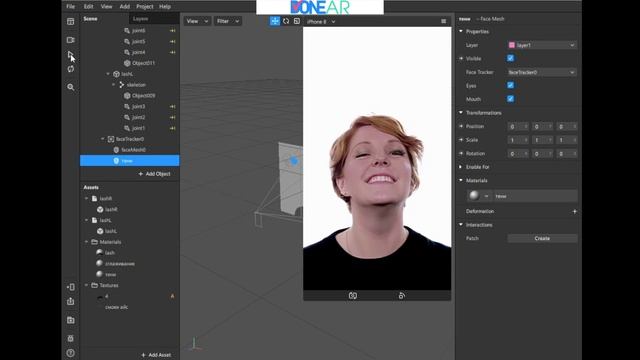
Task: Click the Create patch button
Action: point(542,238)
